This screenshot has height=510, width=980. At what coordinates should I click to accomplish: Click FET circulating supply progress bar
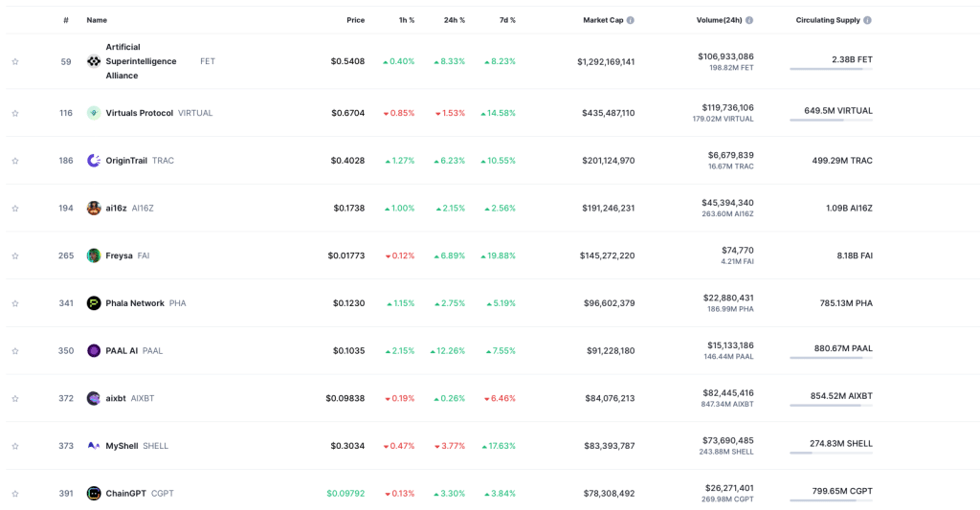coord(832,69)
